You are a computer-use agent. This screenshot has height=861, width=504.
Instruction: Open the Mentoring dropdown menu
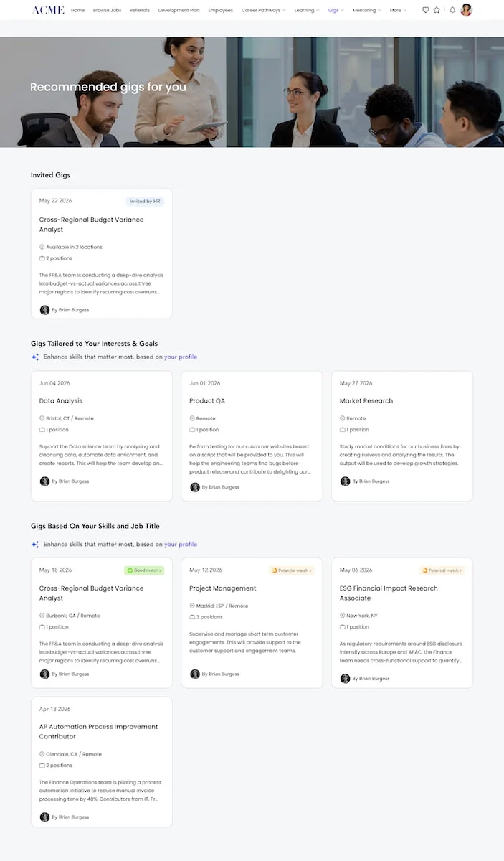(x=367, y=11)
